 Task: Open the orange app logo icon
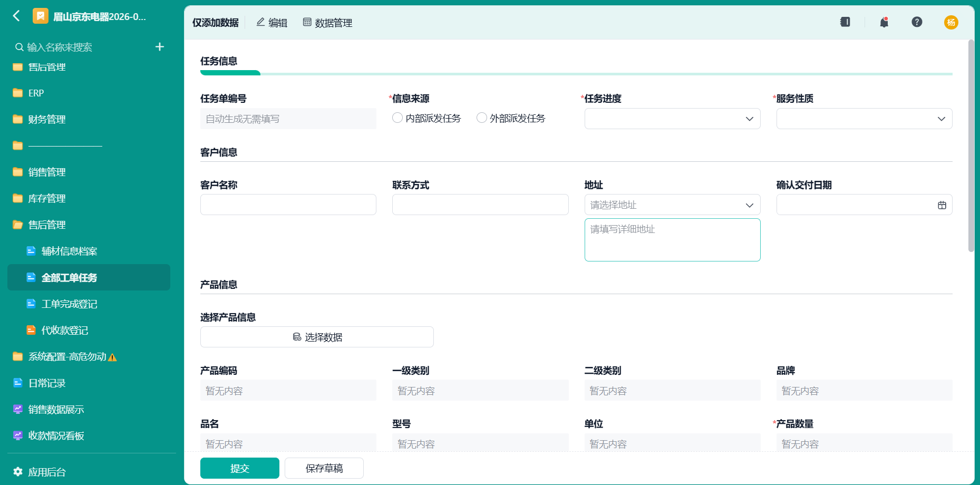(x=41, y=16)
